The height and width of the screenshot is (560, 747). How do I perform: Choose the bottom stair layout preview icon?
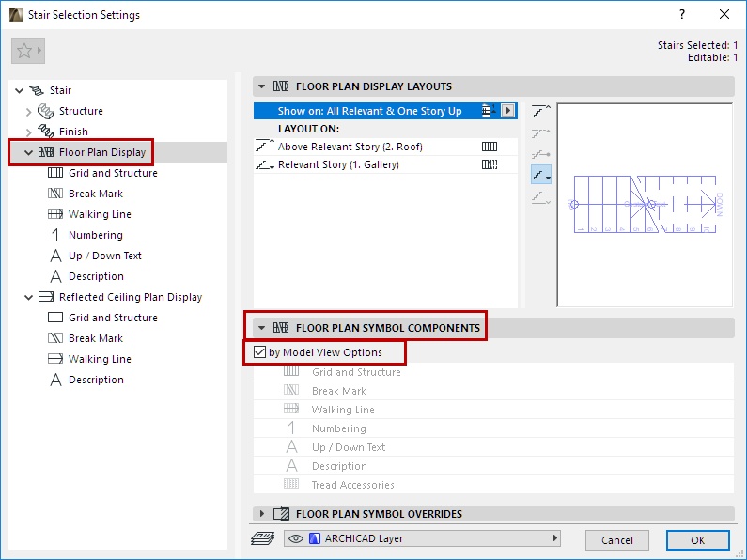(541, 197)
